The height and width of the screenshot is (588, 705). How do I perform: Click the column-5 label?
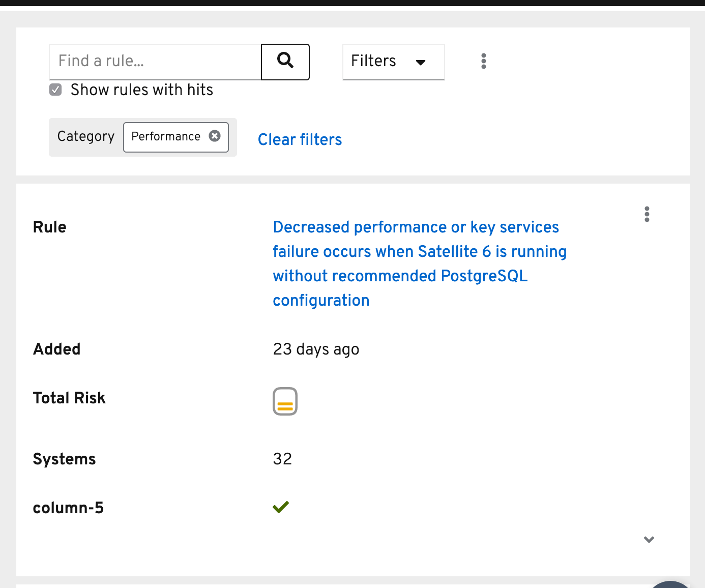pos(68,508)
